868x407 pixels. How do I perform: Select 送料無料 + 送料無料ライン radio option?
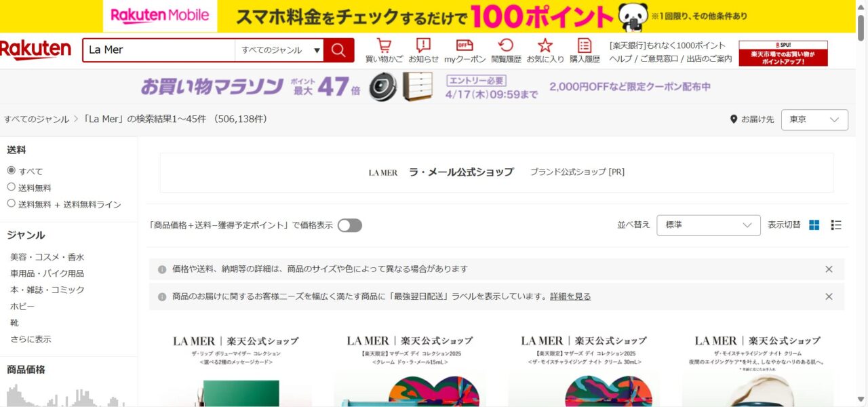coord(11,203)
